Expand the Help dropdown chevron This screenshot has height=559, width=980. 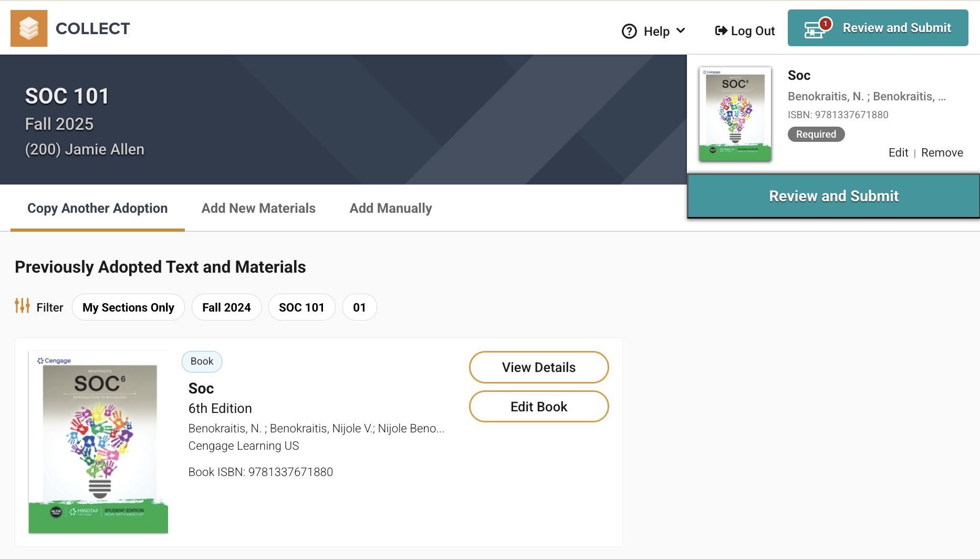(681, 30)
